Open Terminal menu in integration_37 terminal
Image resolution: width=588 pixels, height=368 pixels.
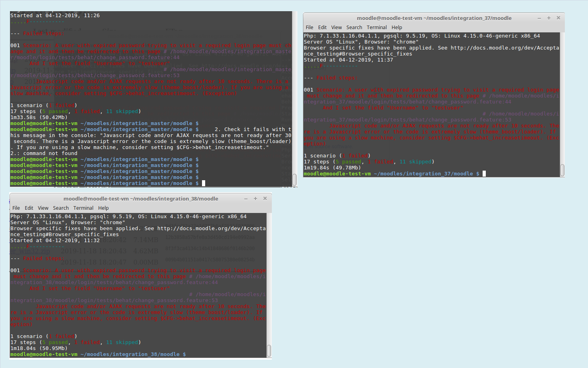coord(377,28)
